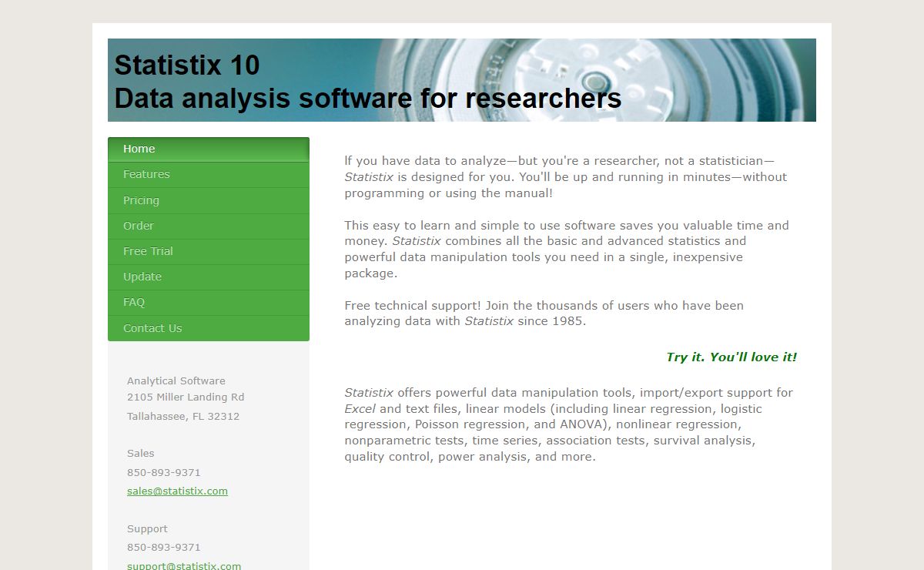The width and height of the screenshot is (924, 570).
Task: Click the sales@statistix.com email link
Action: (x=177, y=491)
